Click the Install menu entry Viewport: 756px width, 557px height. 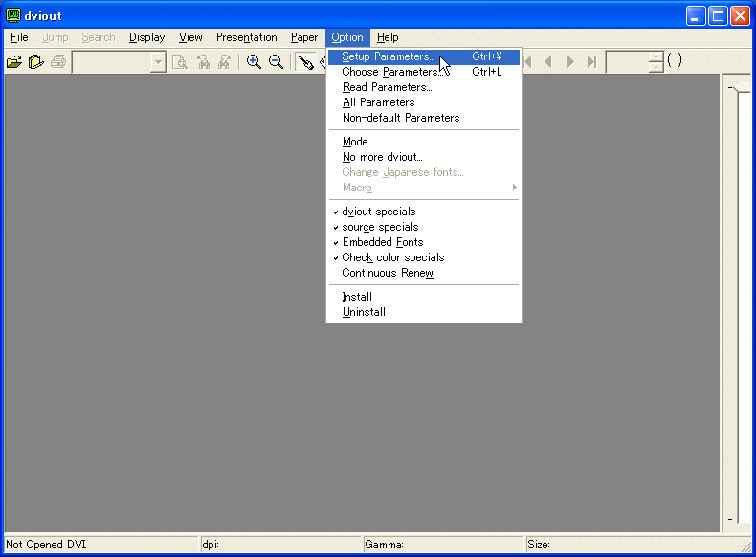pos(357,297)
